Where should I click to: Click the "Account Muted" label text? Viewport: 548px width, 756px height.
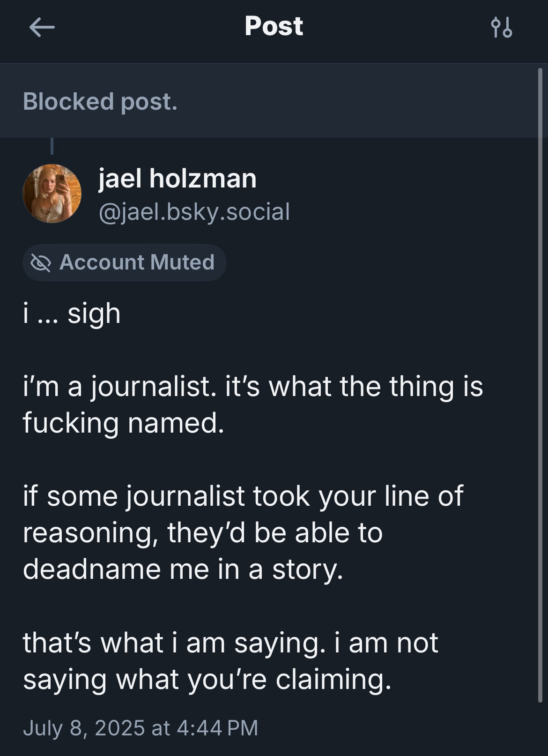pos(137,262)
